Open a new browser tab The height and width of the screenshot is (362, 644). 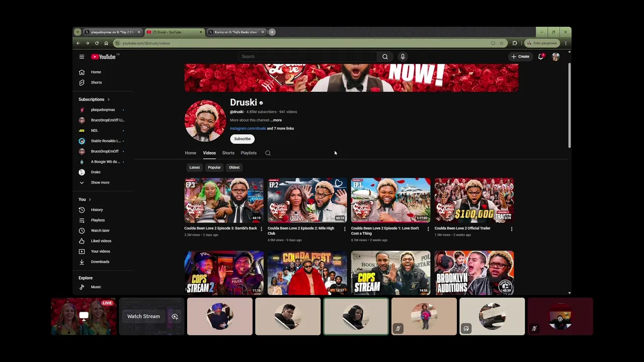272,32
